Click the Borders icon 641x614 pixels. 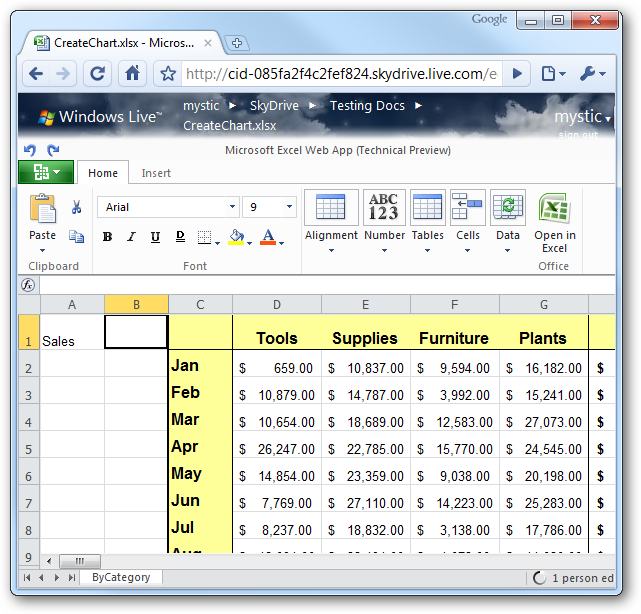coord(204,237)
